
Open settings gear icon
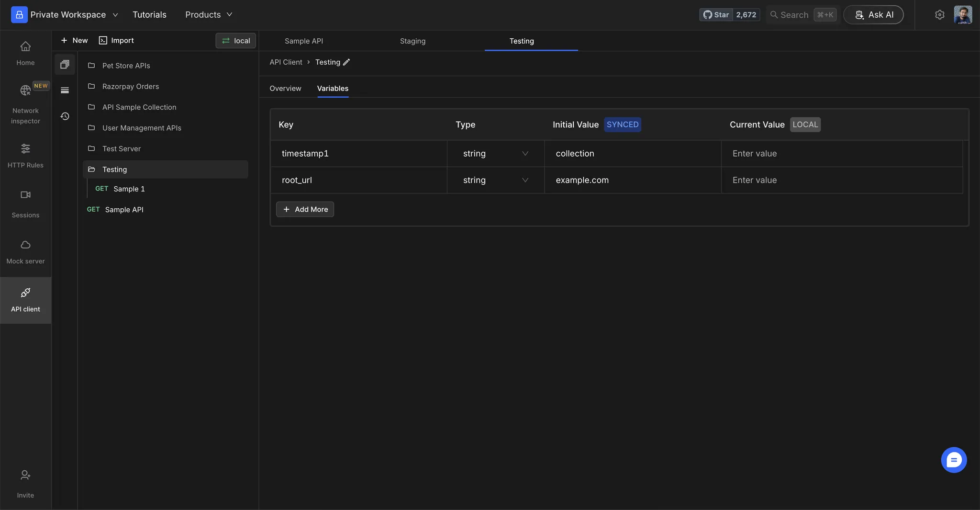[939, 15]
